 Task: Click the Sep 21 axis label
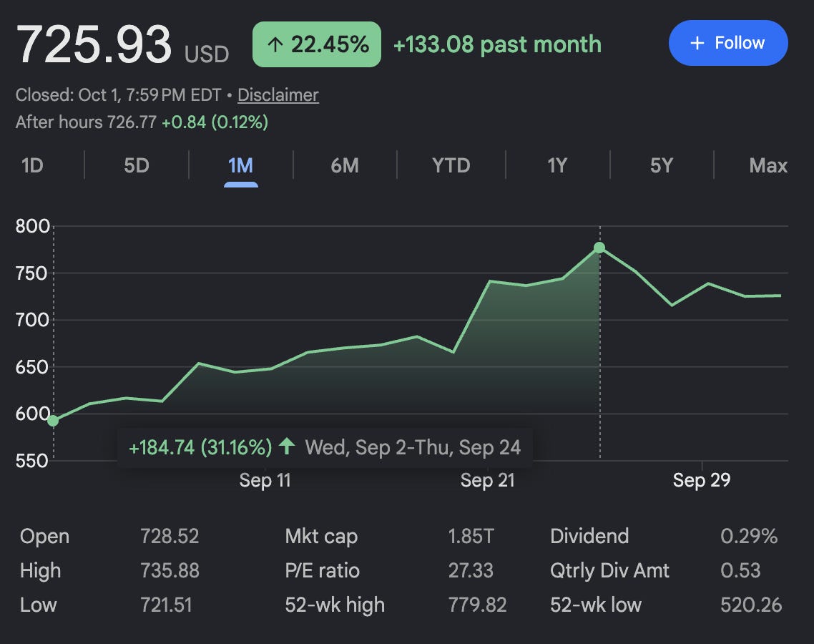[x=487, y=480]
